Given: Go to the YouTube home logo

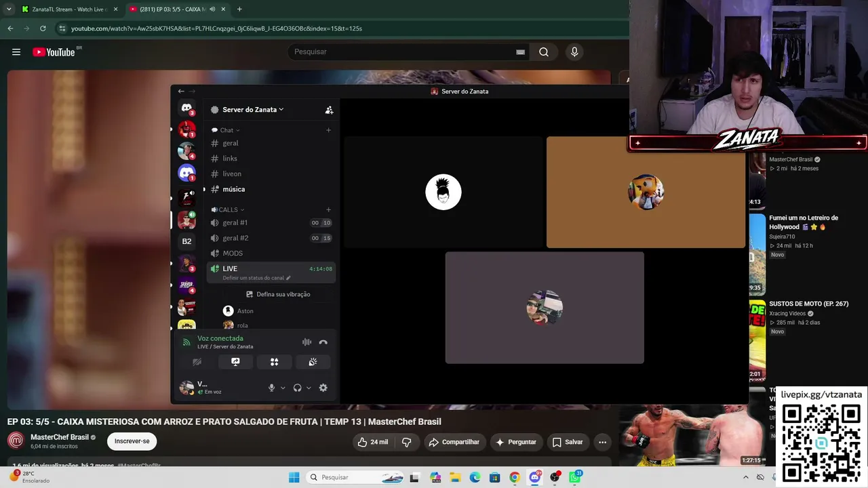Looking at the screenshot, I should click(x=54, y=52).
